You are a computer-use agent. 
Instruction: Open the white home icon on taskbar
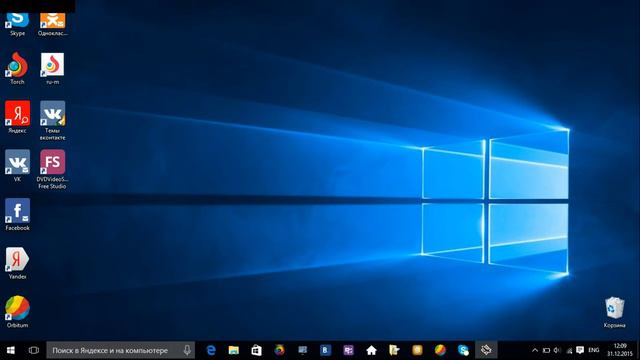371,350
